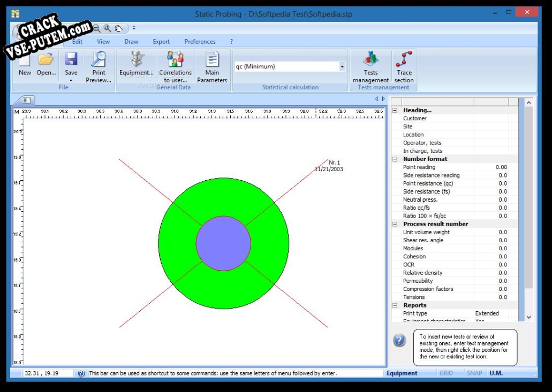Open Print Preview from the ribbon
This screenshot has width=552, height=392.
99,67
